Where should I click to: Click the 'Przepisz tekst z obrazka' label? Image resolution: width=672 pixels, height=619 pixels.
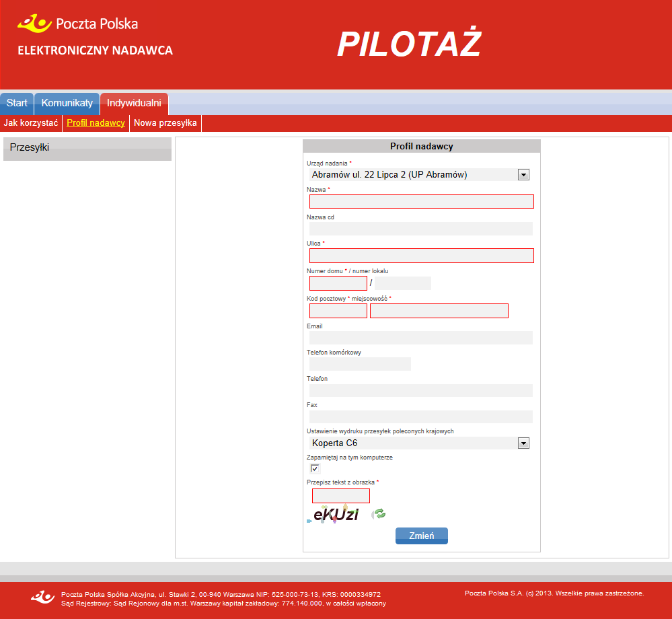click(341, 482)
